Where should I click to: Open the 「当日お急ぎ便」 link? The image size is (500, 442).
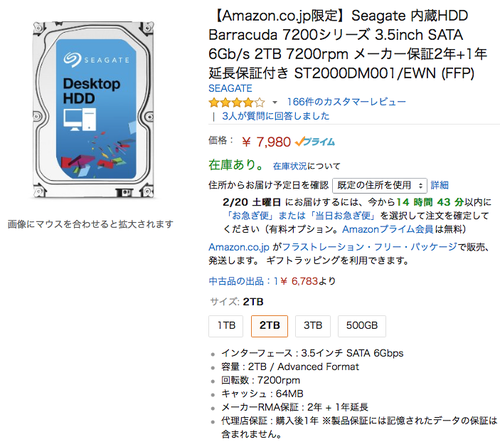pos(343,216)
